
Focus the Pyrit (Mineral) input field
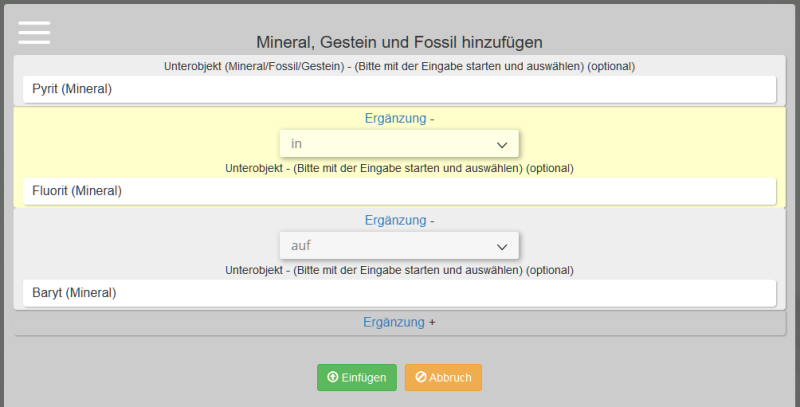[399, 89]
